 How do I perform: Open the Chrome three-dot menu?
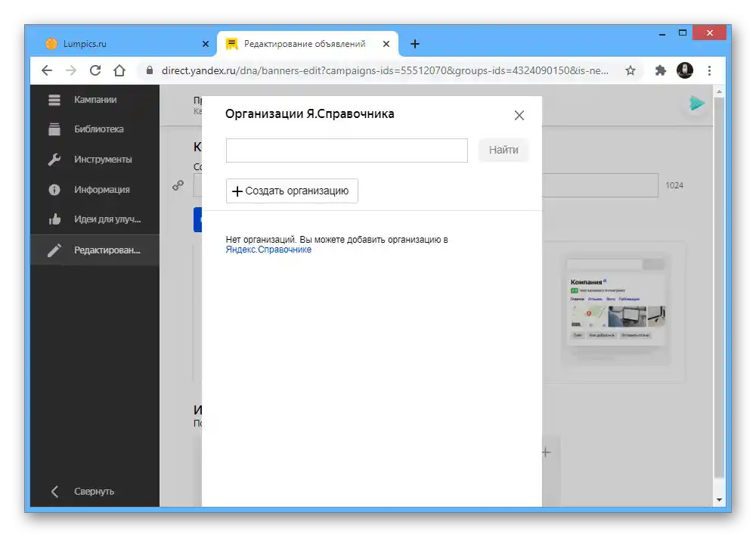pos(709,70)
